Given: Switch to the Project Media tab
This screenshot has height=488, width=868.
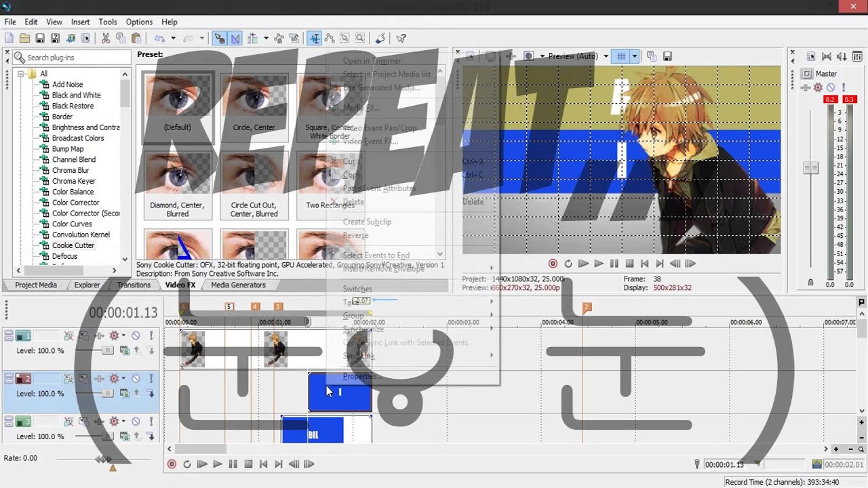Looking at the screenshot, I should (x=36, y=285).
